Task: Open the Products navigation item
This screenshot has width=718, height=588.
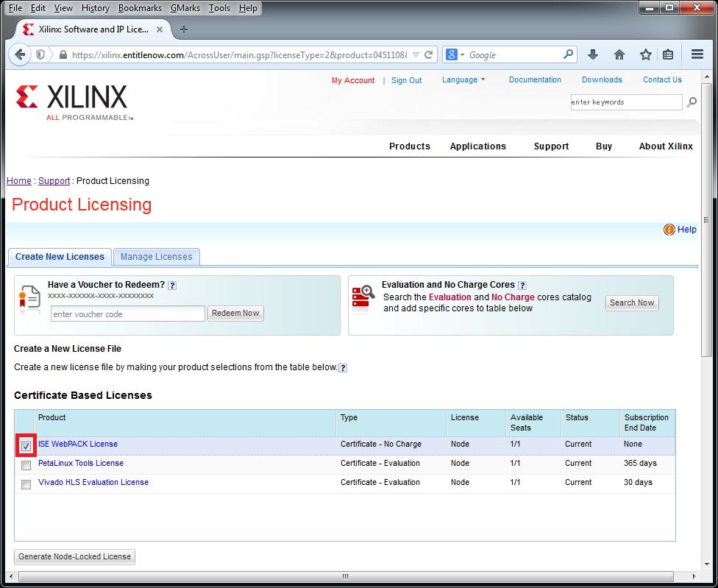Action: (x=410, y=146)
